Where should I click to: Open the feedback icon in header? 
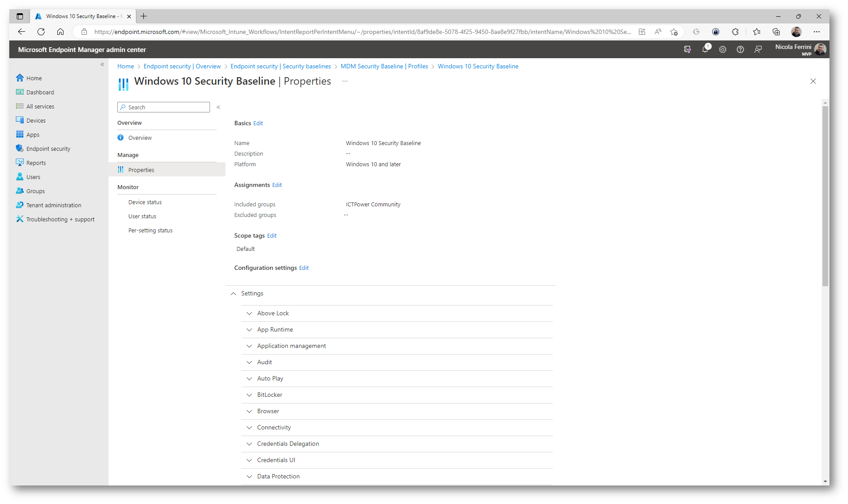click(758, 49)
